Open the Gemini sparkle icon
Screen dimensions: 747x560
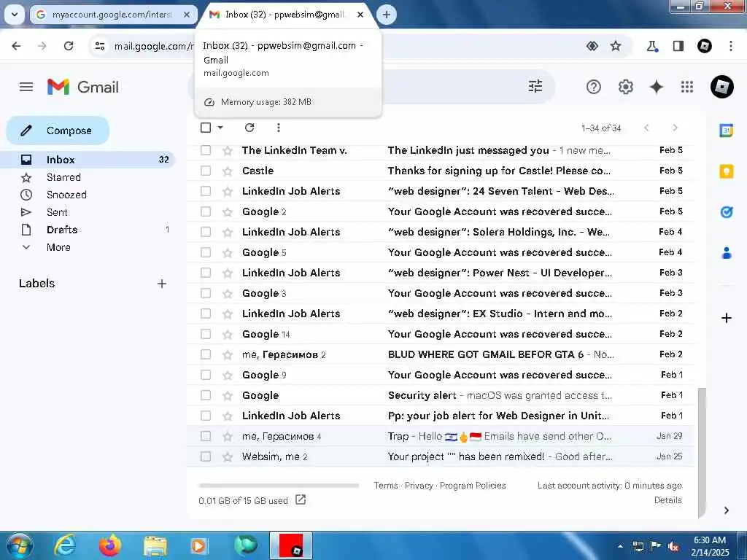[656, 87]
